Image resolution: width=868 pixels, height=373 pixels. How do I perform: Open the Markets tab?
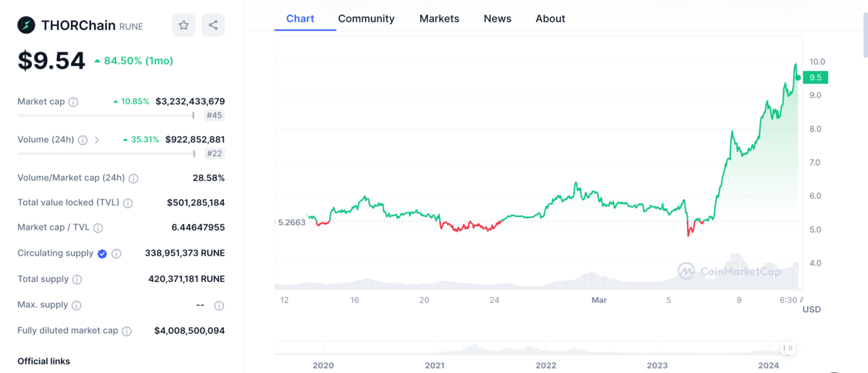tap(439, 18)
